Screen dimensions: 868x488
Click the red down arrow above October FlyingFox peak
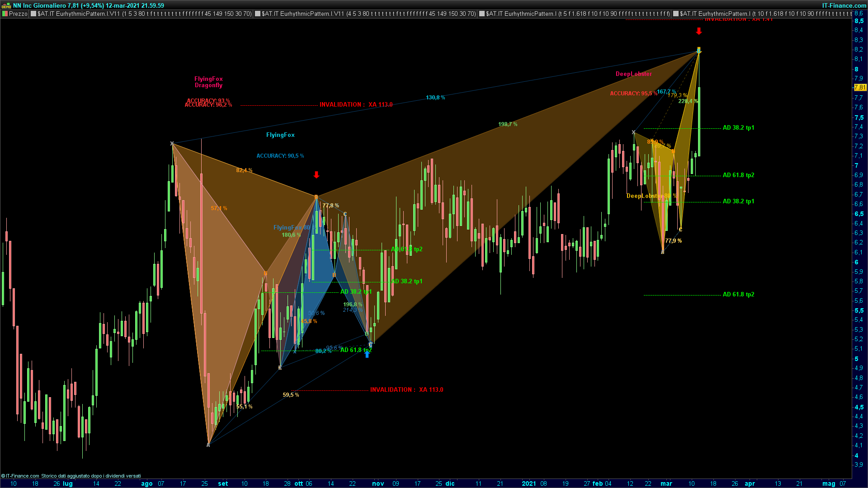[316, 175]
